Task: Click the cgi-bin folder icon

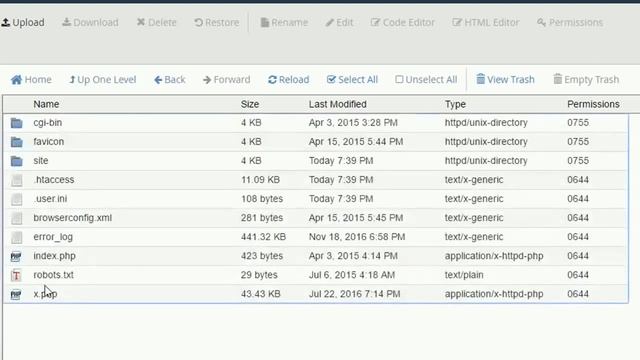Action: [x=16, y=123]
